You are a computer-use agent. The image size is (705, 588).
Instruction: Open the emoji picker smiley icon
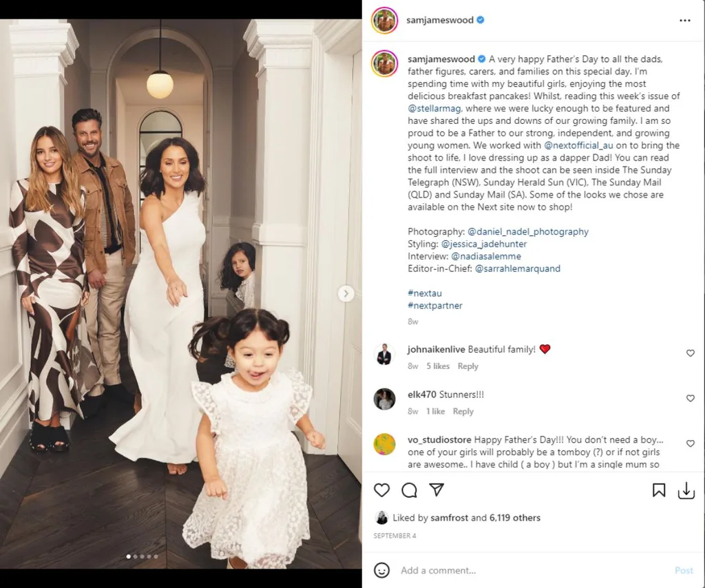[x=381, y=571]
